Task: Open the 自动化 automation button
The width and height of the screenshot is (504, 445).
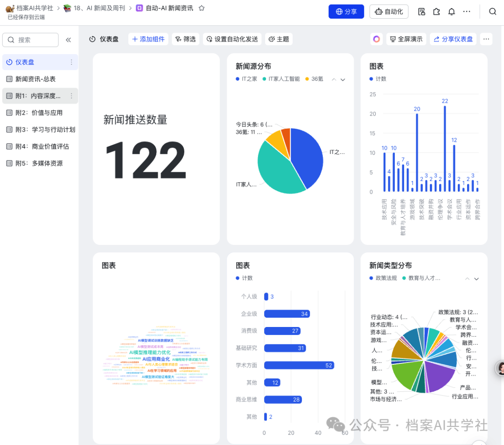Action: pos(389,12)
